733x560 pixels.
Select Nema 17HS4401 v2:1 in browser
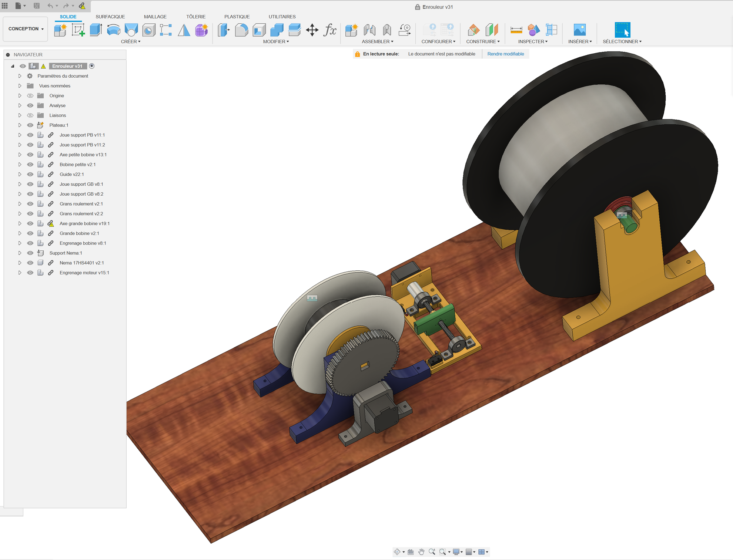coord(81,263)
